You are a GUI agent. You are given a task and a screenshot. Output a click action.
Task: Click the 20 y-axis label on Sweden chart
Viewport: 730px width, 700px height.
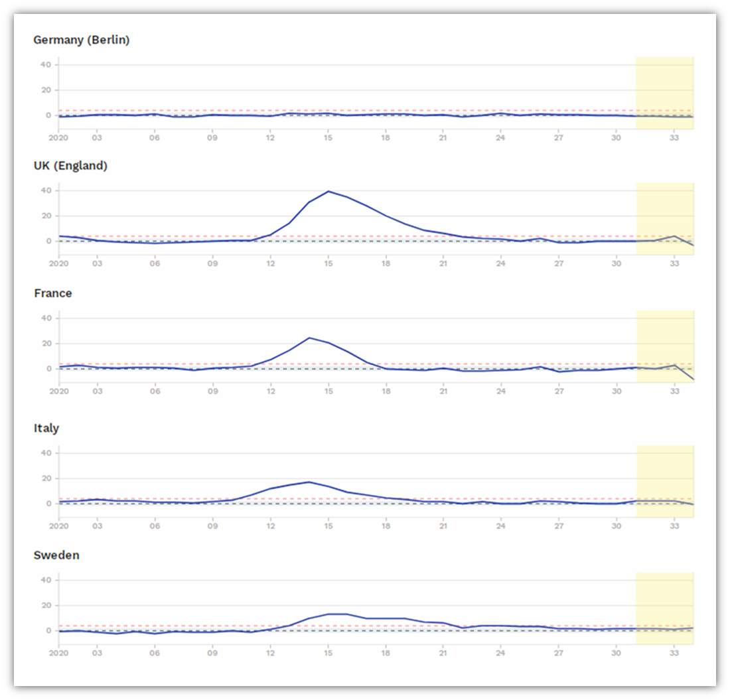[x=46, y=605]
